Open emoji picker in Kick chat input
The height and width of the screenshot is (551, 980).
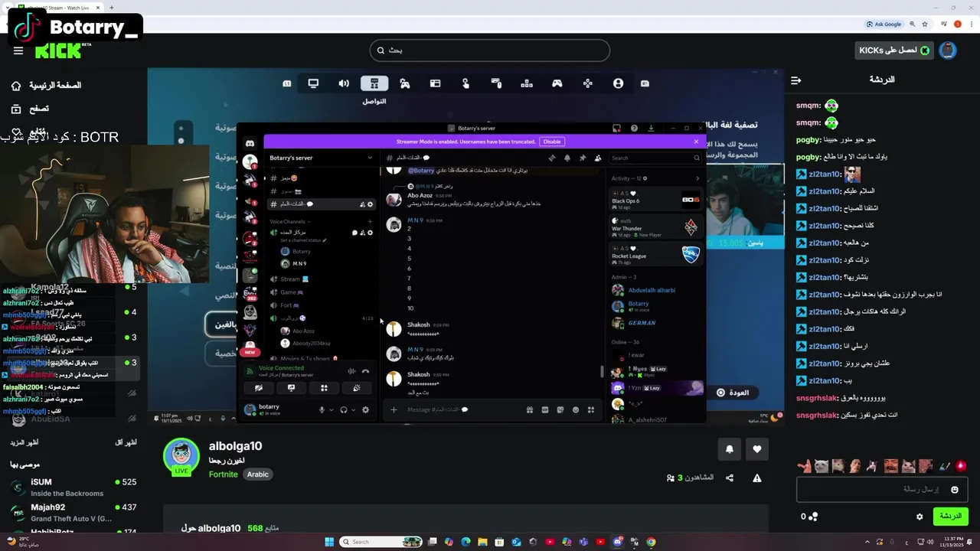click(955, 490)
